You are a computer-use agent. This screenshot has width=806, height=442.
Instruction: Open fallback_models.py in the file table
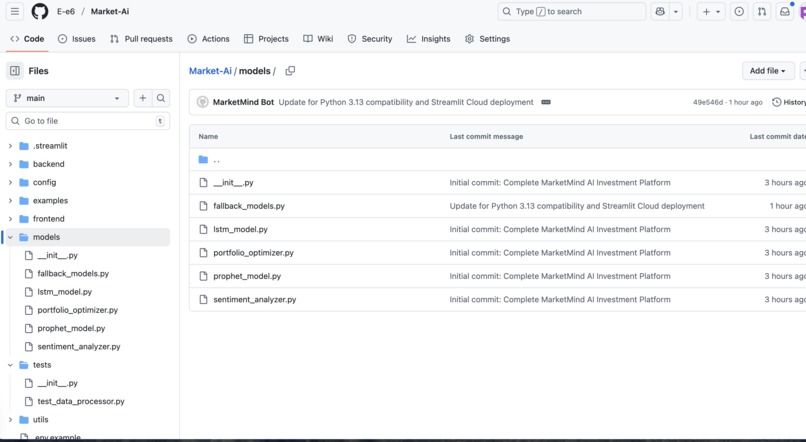coord(249,206)
